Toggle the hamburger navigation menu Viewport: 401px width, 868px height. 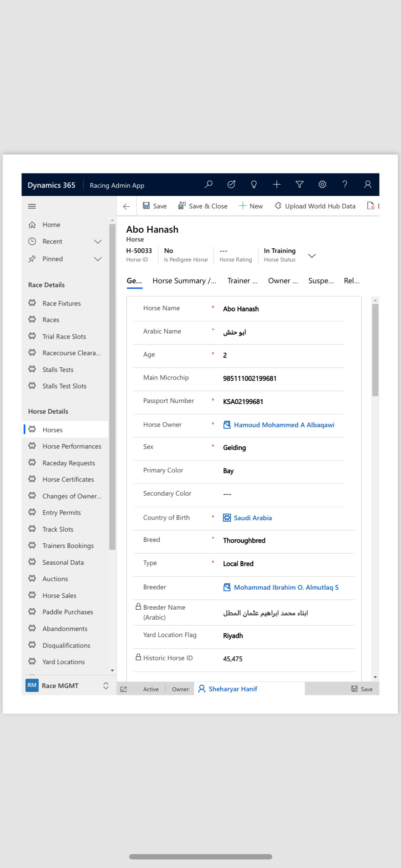point(32,206)
